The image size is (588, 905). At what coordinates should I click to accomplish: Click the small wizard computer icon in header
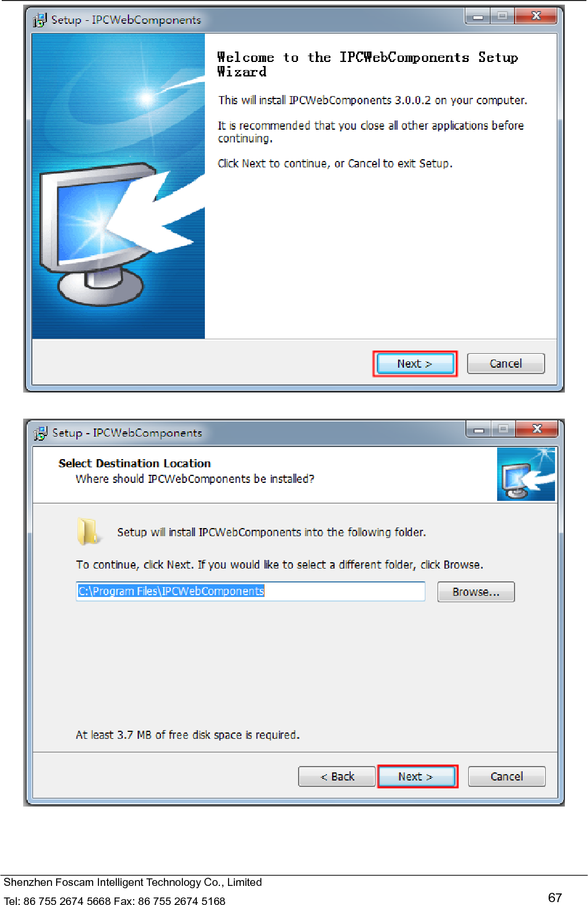[x=526, y=474]
